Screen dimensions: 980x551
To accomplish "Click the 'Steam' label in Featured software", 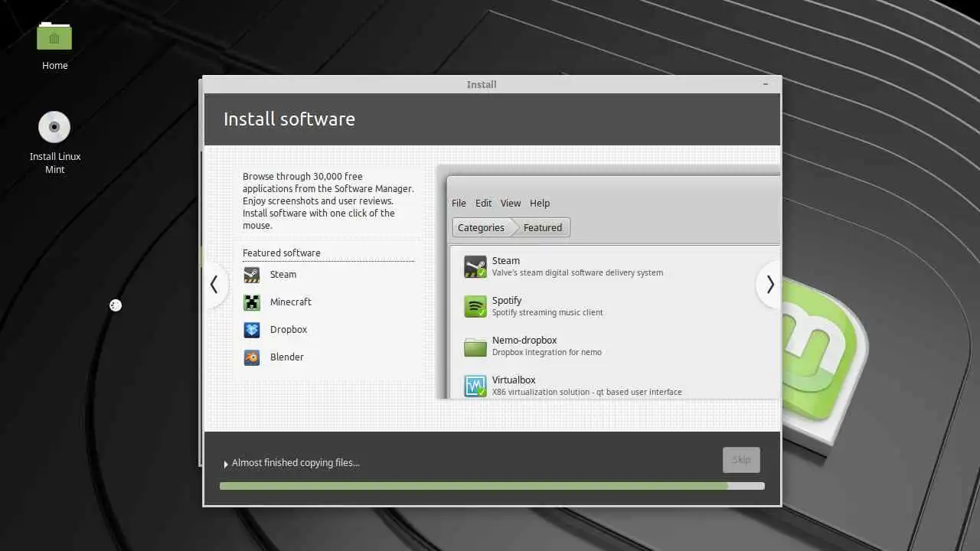I will point(283,275).
